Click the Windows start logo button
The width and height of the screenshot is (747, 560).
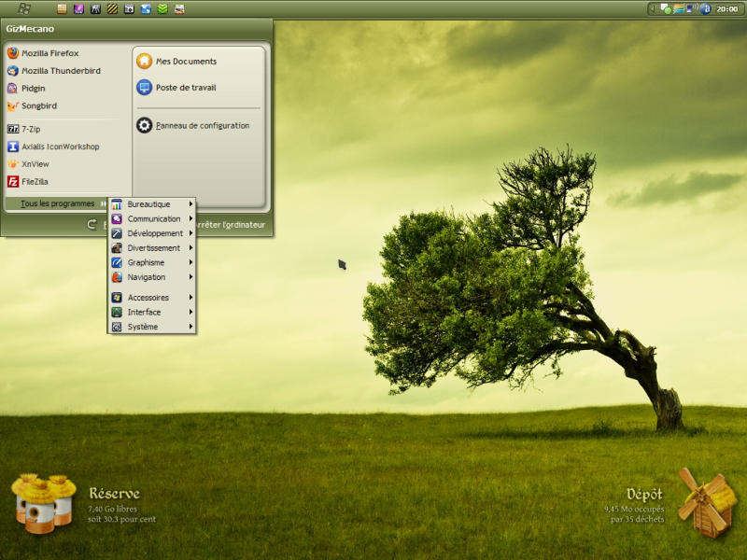point(24,8)
